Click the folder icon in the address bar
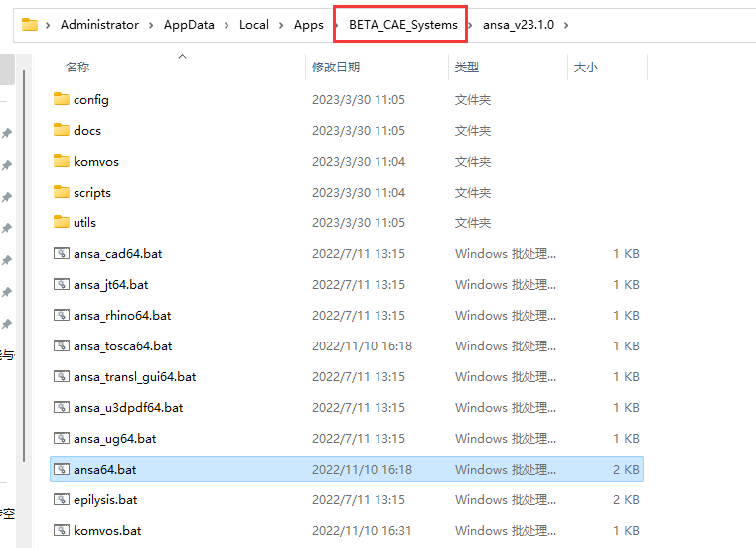The width and height of the screenshot is (756, 548). click(30, 24)
